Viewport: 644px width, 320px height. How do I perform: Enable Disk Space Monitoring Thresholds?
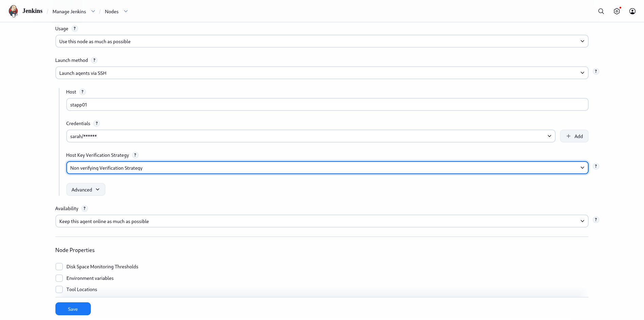point(59,267)
